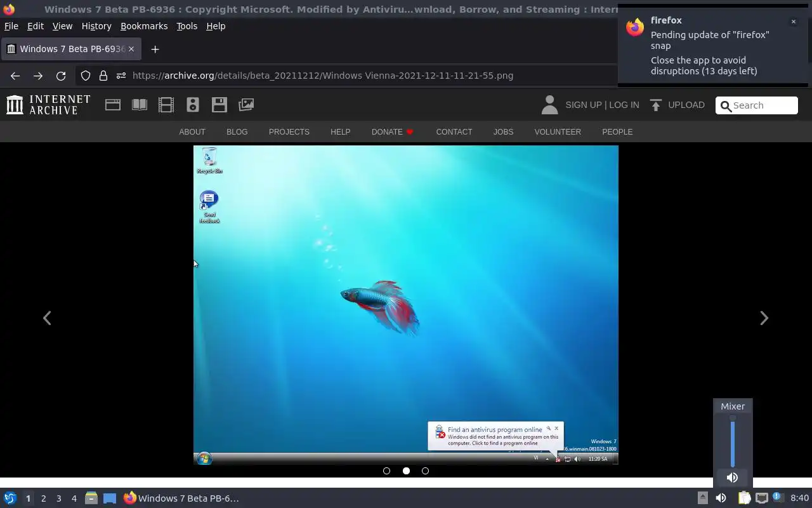The image size is (812, 508).
Task: Open the Help menu
Action: pyautogui.click(x=216, y=26)
